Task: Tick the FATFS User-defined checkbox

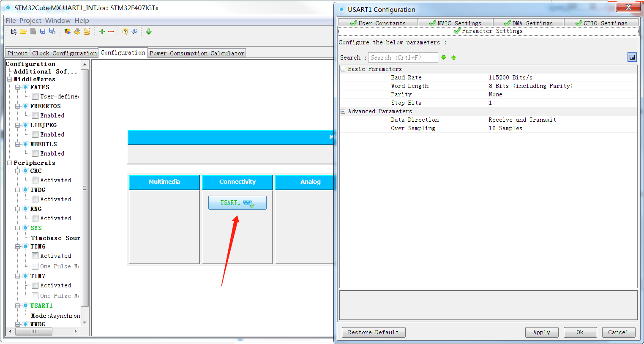Action: (x=35, y=96)
